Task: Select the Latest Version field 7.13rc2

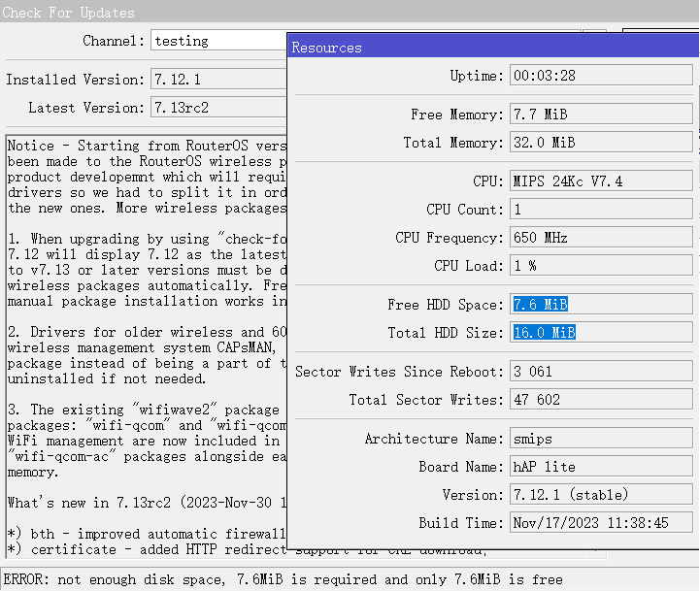Action: (218, 108)
